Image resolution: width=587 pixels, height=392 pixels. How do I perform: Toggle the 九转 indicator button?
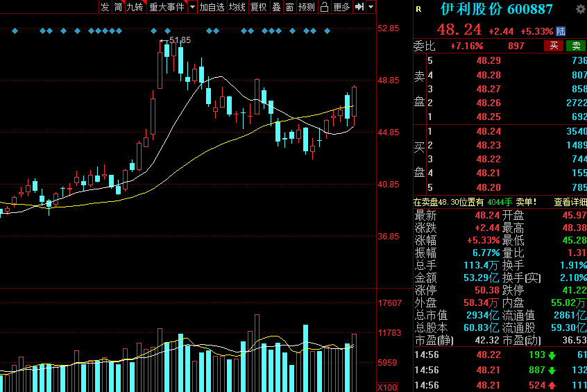[x=135, y=7]
